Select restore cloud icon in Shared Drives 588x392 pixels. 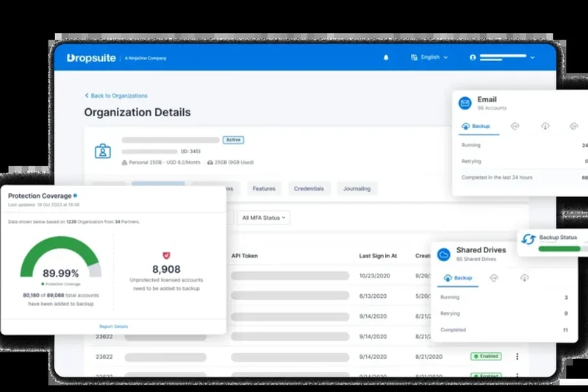494,278
